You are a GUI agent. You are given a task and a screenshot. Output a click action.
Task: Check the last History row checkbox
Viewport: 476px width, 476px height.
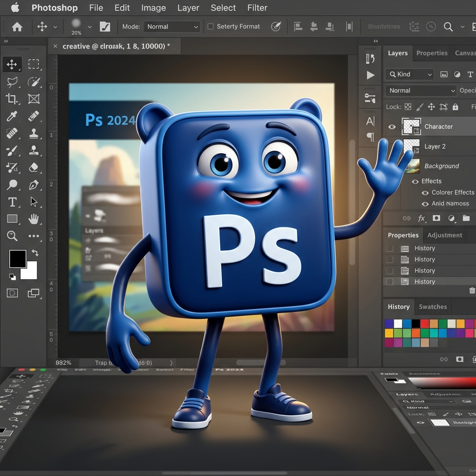coord(390,282)
